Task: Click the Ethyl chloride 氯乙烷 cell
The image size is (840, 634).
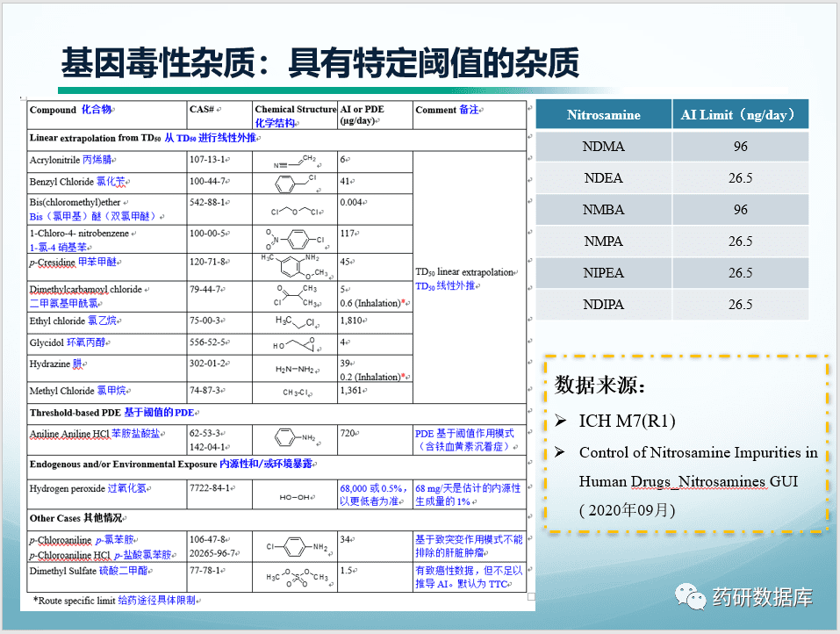Action: 106,322
